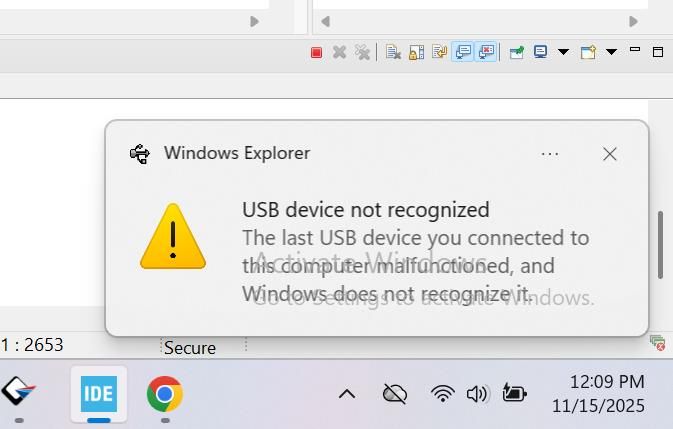Click the Wi-Fi network icon in tray
Screen dimensions: 673x429
coord(442,394)
